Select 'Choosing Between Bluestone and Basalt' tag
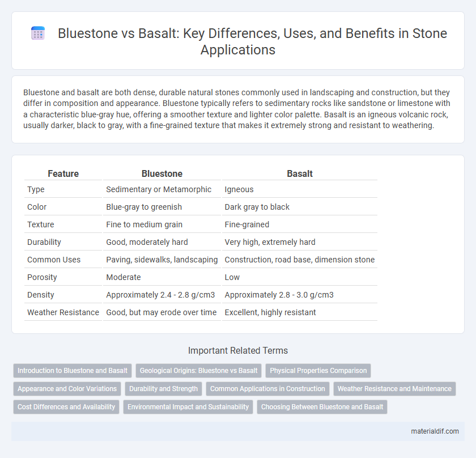The width and height of the screenshot is (476, 458). 322,407
